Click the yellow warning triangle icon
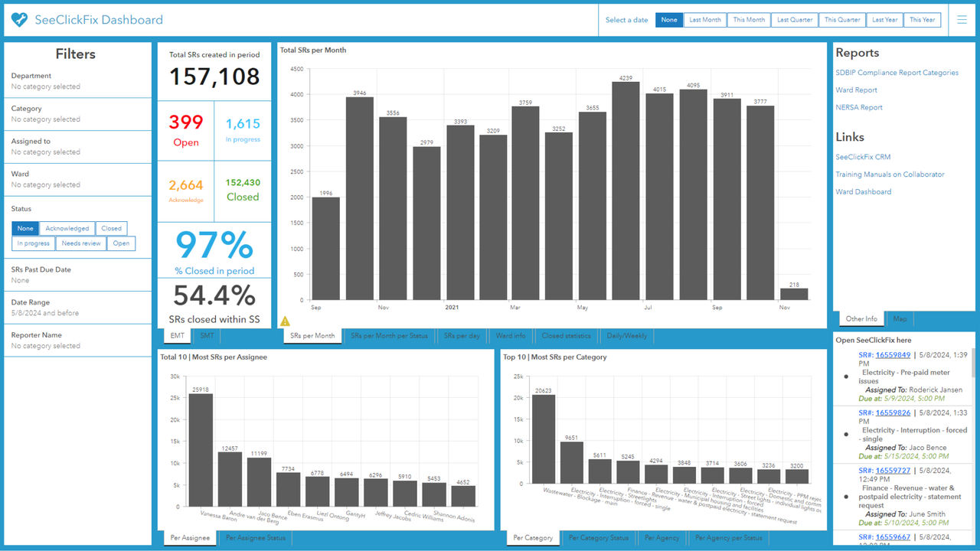This screenshot has height=551, width=980. pos(285,321)
